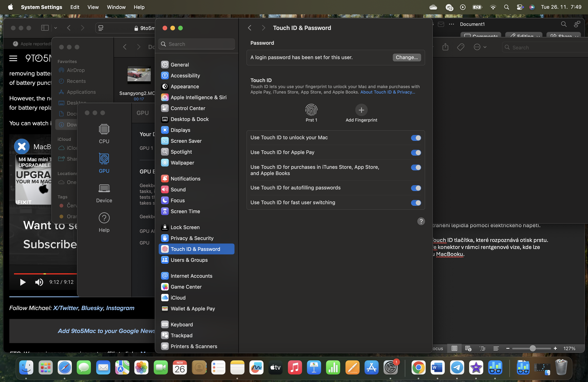This screenshot has width=588, height=382.
Task: Select the Wallpaper settings pane
Action: click(x=182, y=163)
